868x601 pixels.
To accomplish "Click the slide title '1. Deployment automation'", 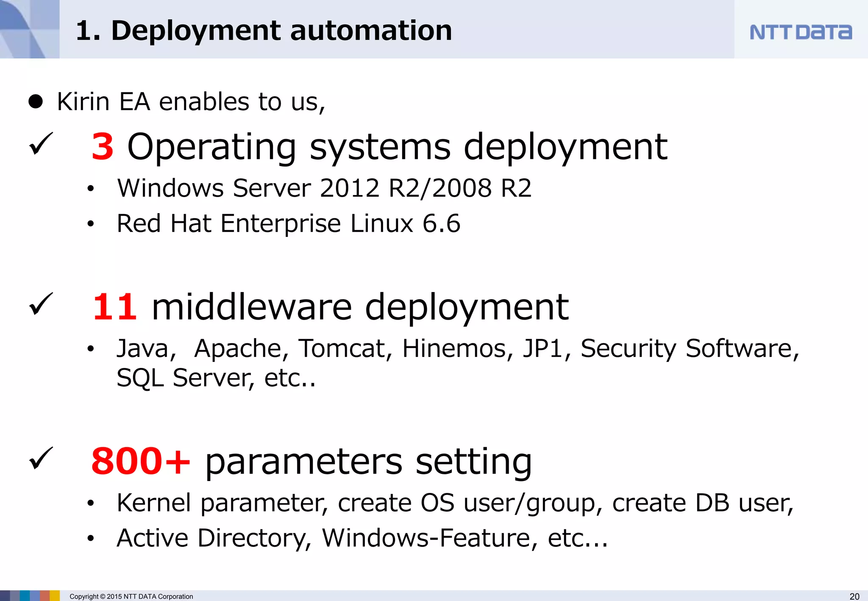I will [x=264, y=31].
